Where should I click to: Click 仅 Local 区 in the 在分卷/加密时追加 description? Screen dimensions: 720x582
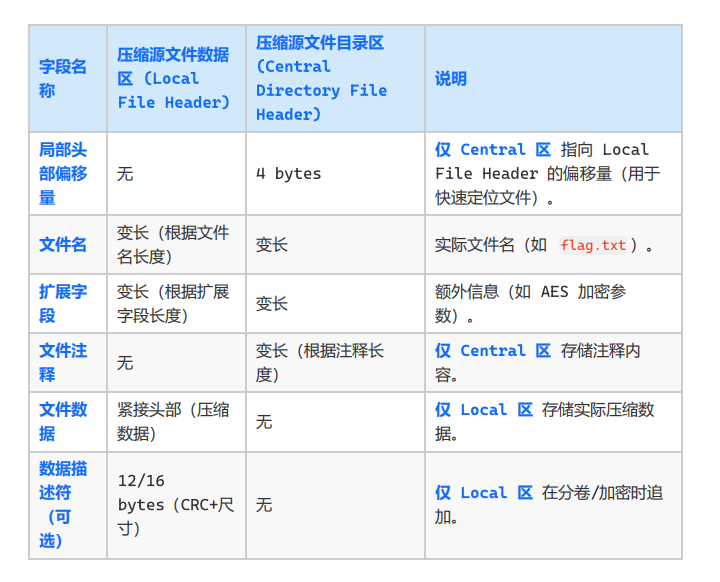tap(484, 493)
